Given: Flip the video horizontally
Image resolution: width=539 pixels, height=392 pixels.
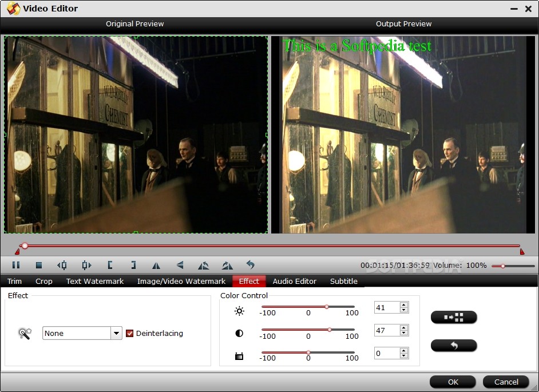Looking at the screenshot, I should [x=156, y=266].
